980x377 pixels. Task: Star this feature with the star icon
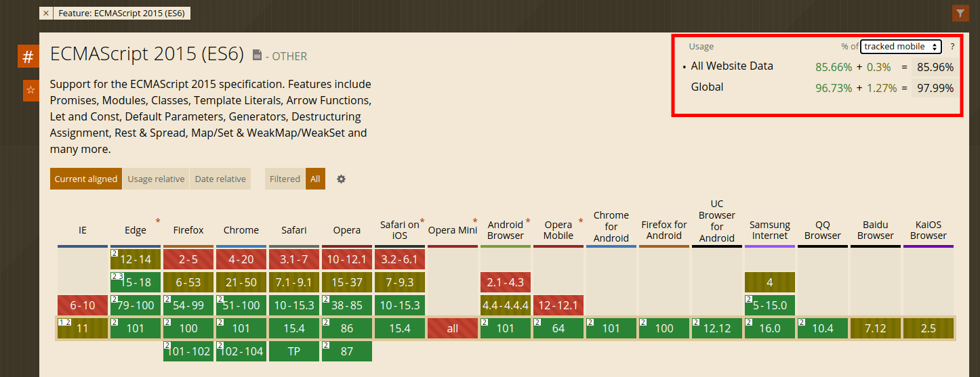(30, 90)
